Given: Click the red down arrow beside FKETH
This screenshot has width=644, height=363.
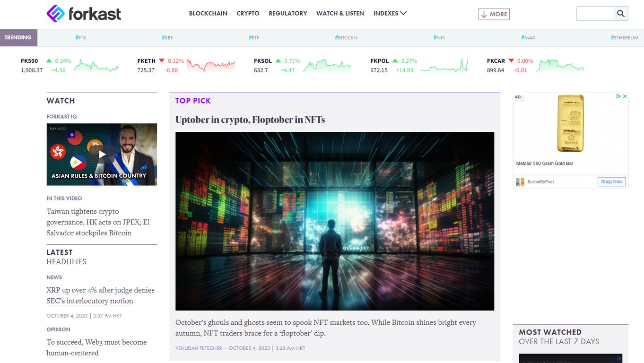Looking at the screenshot, I should click(x=162, y=60).
